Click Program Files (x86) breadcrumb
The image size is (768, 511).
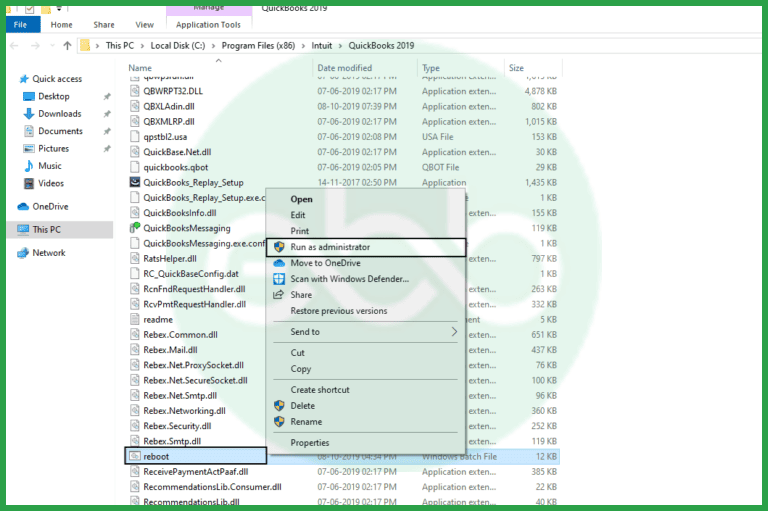point(258,46)
